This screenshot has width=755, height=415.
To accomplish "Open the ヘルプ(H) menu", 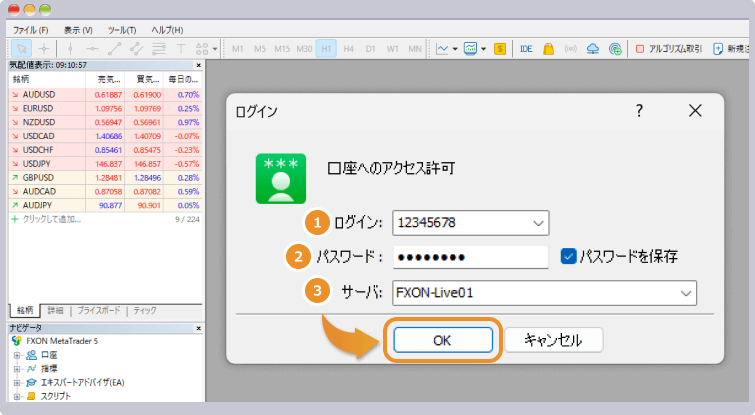I will coord(167,30).
